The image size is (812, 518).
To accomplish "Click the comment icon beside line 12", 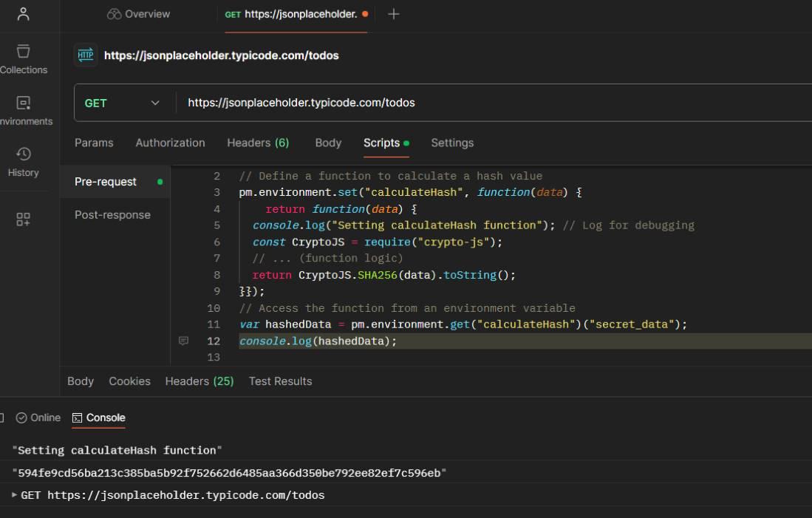I will click(x=184, y=341).
